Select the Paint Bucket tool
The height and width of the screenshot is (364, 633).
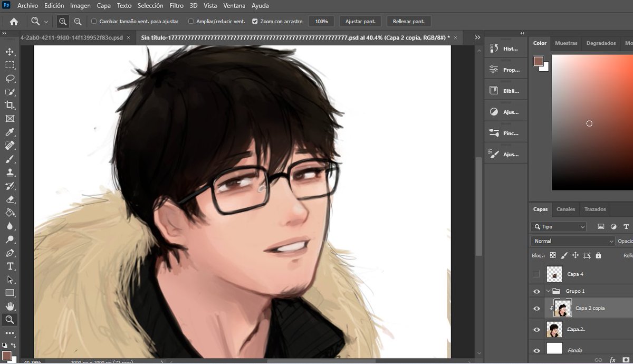click(9, 213)
